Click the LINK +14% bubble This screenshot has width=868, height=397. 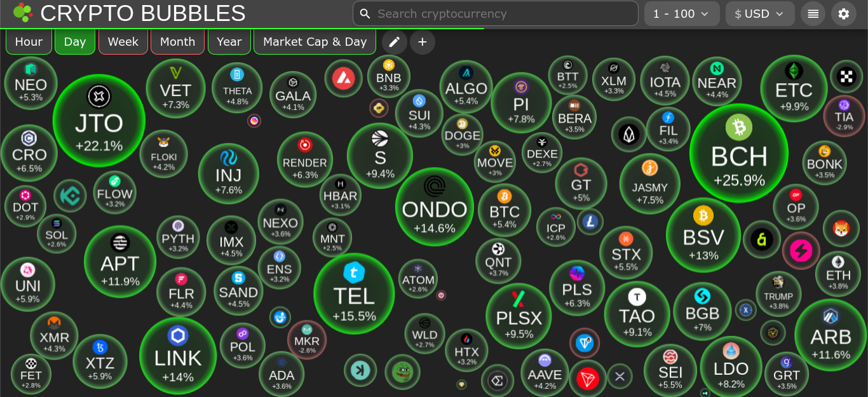tap(178, 356)
